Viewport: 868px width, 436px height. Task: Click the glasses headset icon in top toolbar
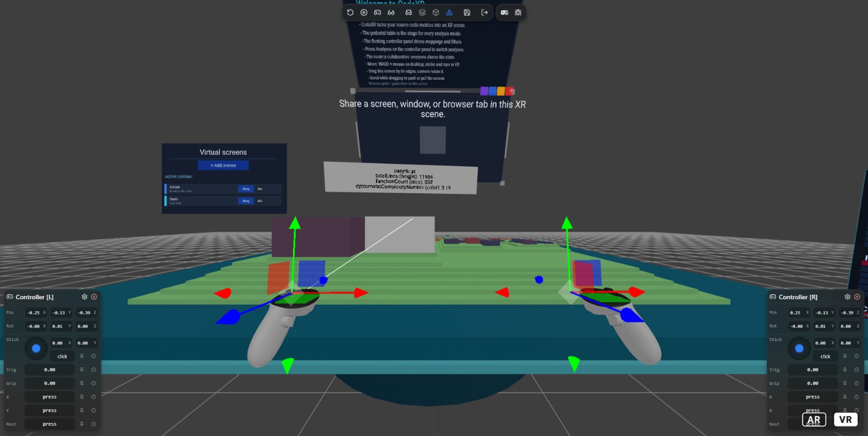391,12
